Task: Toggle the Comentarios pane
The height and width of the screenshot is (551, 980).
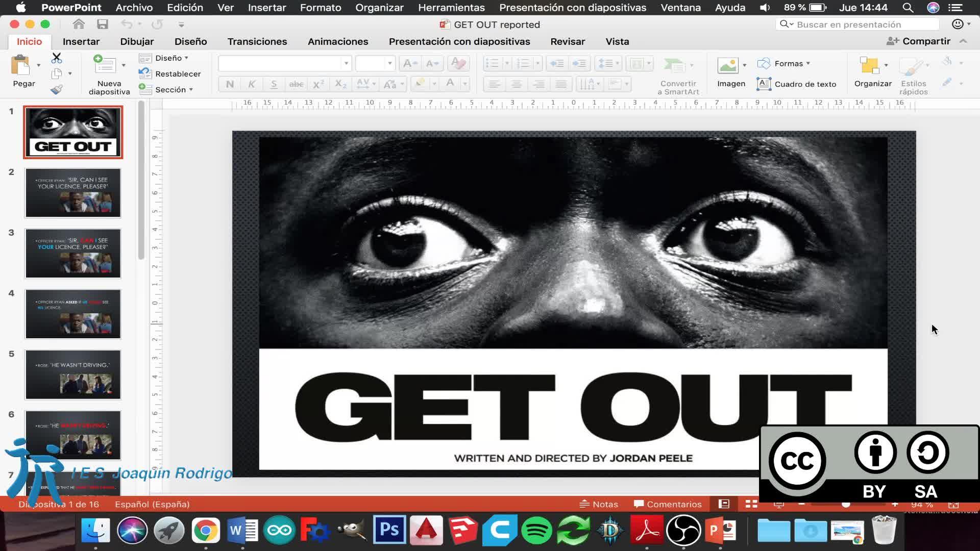Action: (668, 504)
